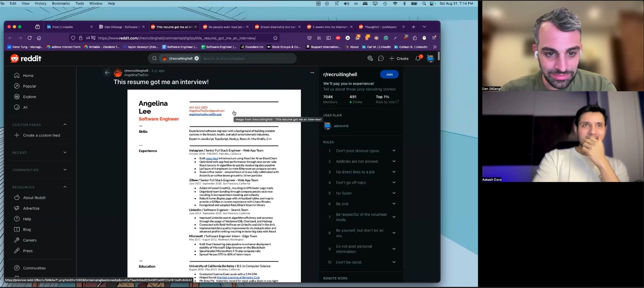
Task: Close "This resume got me an int" tab
Action: [195, 27]
